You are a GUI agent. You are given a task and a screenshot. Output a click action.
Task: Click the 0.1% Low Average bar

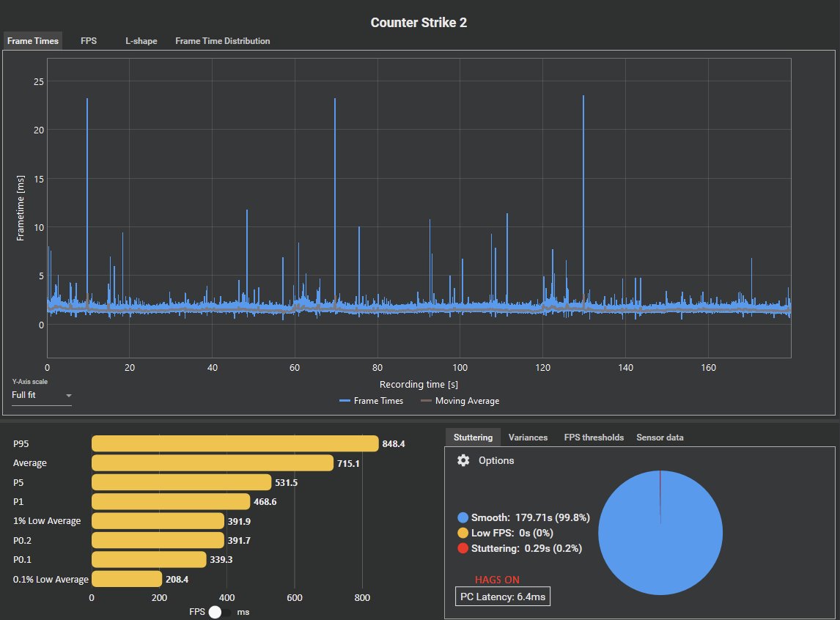point(127,579)
